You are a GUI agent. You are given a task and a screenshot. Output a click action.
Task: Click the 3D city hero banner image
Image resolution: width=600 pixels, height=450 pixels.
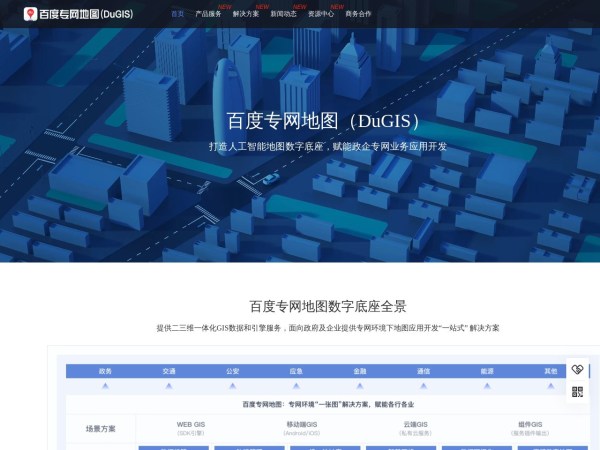tap(300, 200)
